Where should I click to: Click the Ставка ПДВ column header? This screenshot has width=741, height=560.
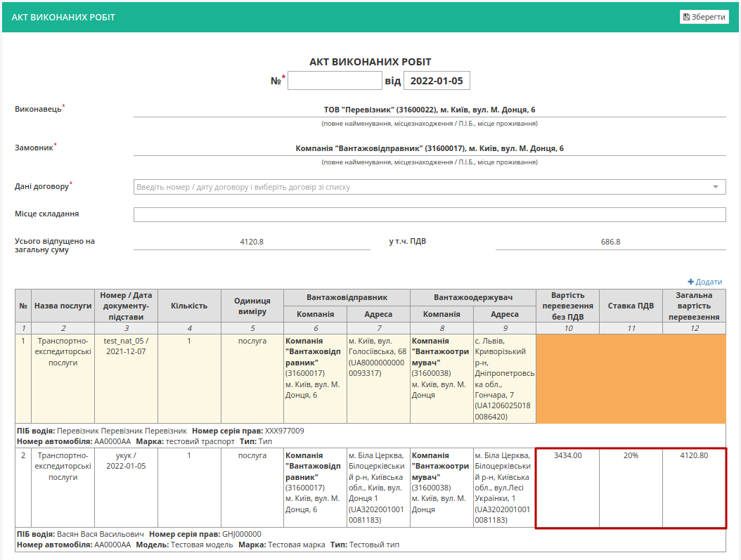click(631, 306)
